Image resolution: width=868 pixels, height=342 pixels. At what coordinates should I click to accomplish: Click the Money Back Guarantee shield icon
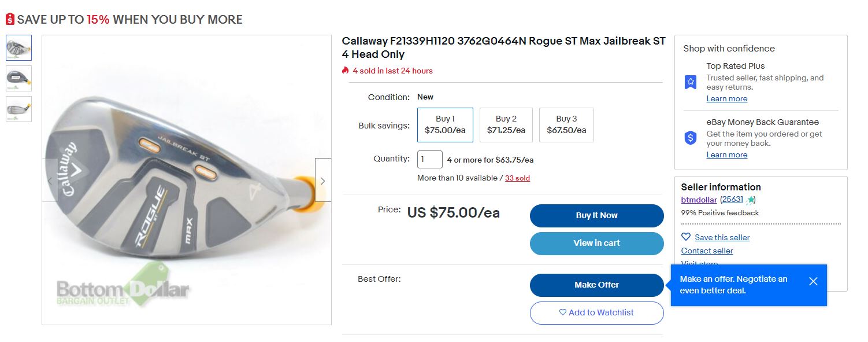coord(690,138)
